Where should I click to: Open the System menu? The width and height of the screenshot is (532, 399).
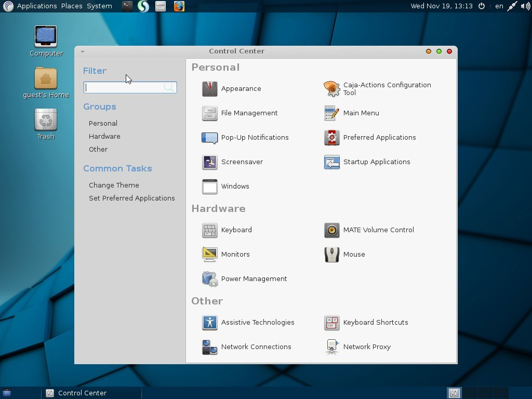point(99,6)
